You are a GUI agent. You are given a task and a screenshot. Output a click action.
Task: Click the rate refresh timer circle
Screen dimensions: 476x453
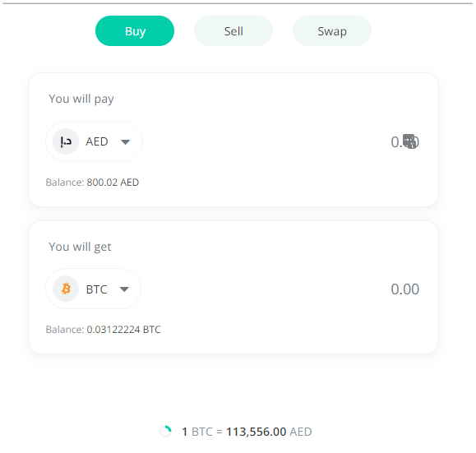click(166, 432)
